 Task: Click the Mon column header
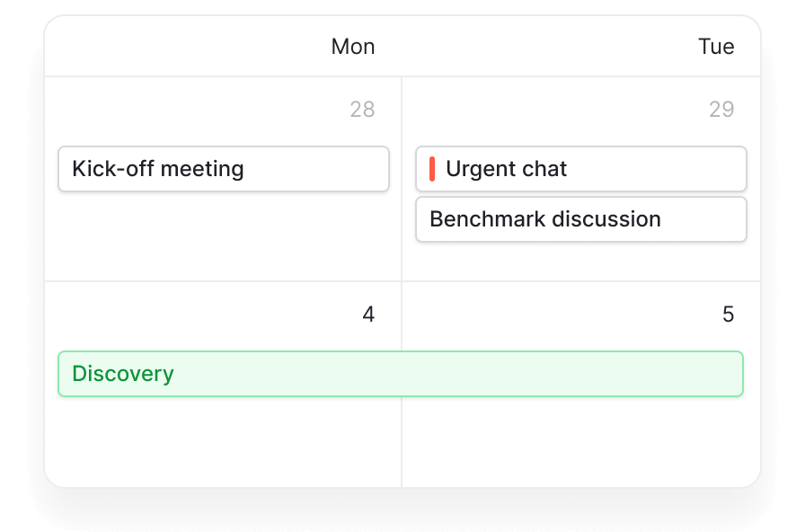coord(353,47)
